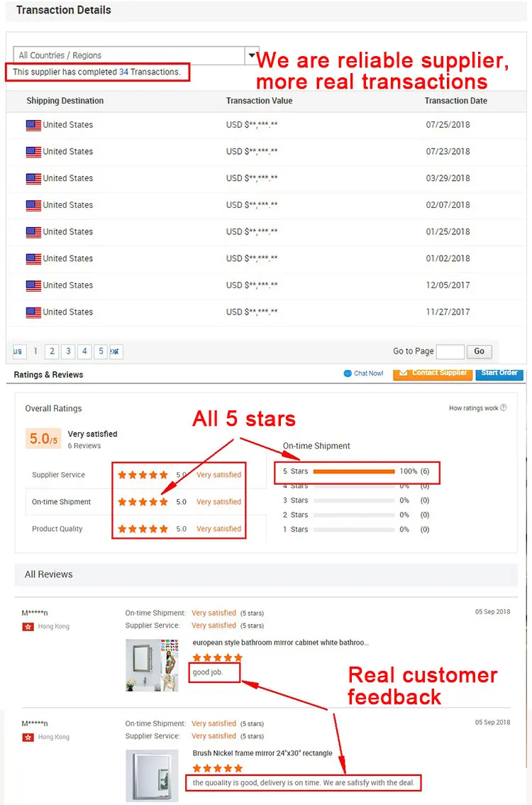Click Contact Supplier button
This screenshot has width=532, height=805.
(433, 373)
